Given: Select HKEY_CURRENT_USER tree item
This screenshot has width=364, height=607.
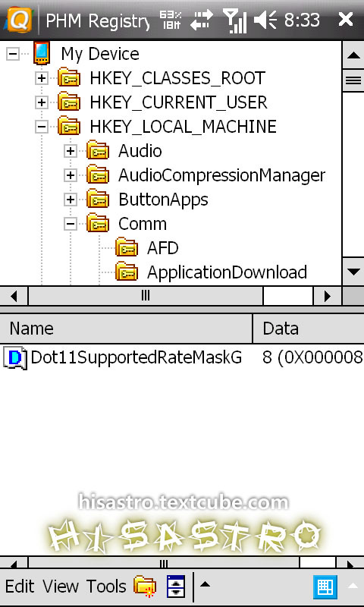Looking at the screenshot, I should [178, 102].
